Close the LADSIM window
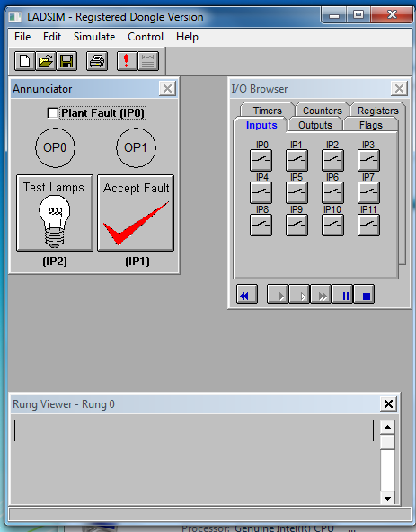 pos(392,15)
